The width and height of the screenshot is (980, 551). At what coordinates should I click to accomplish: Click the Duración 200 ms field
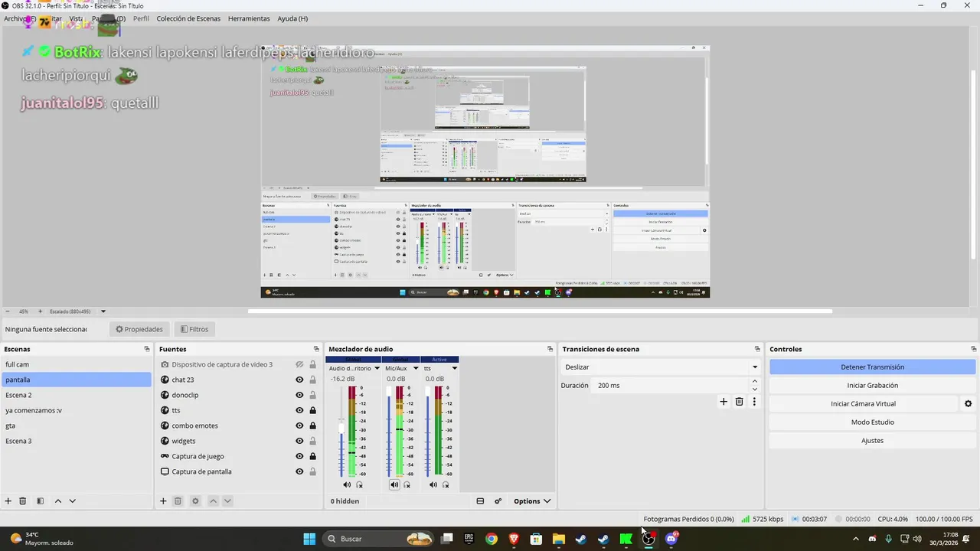(670, 385)
